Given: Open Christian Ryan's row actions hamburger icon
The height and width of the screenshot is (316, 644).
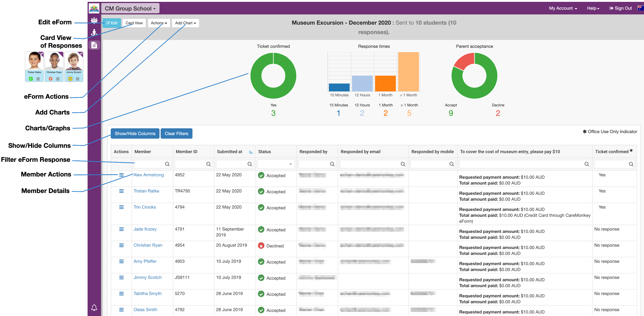Looking at the screenshot, I should [121, 246].
